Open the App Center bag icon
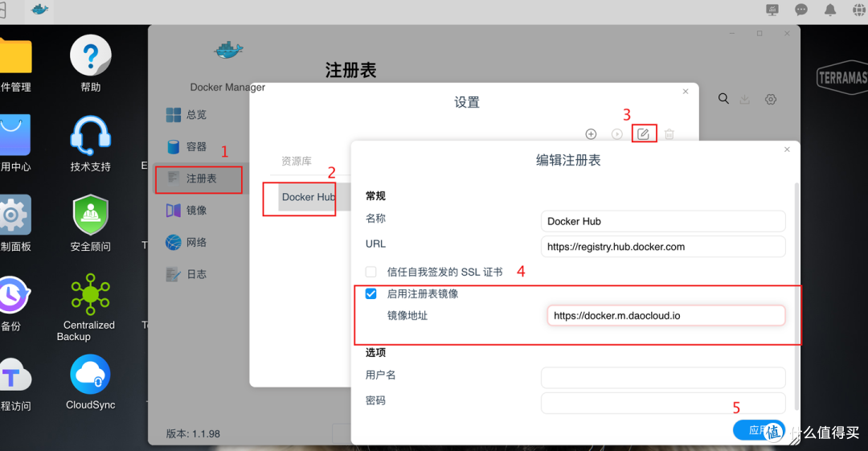868x451 pixels. pyautogui.click(x=15, y=136)
